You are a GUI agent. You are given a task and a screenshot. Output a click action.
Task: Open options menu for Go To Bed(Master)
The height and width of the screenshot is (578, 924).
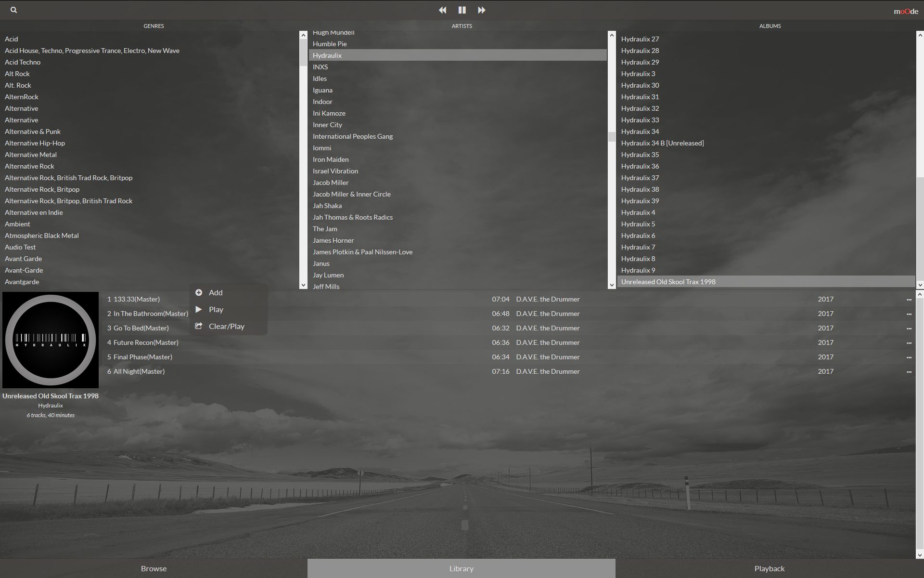(x=909, y=328)
